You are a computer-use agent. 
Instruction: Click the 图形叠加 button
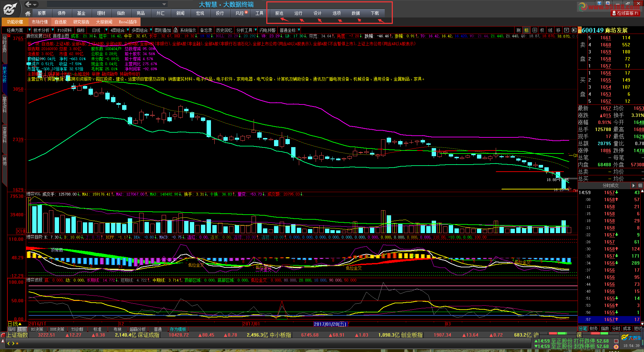point(163,30)
